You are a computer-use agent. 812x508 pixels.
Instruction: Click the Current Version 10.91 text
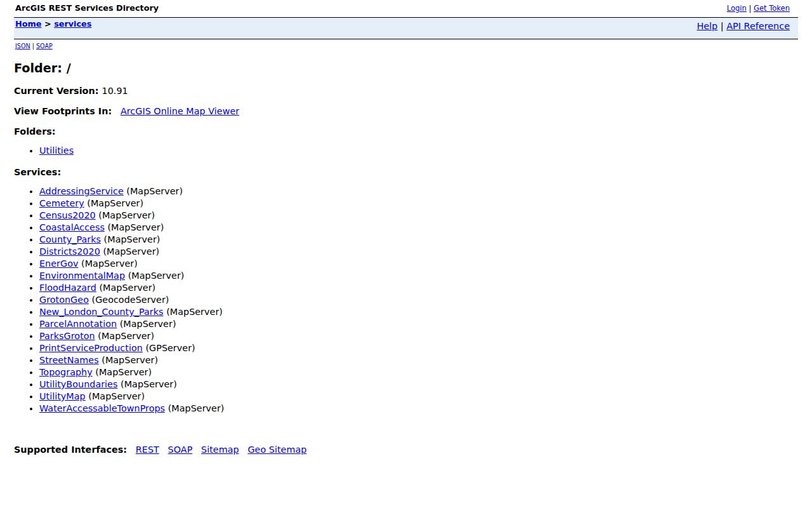tap(71, 91)
